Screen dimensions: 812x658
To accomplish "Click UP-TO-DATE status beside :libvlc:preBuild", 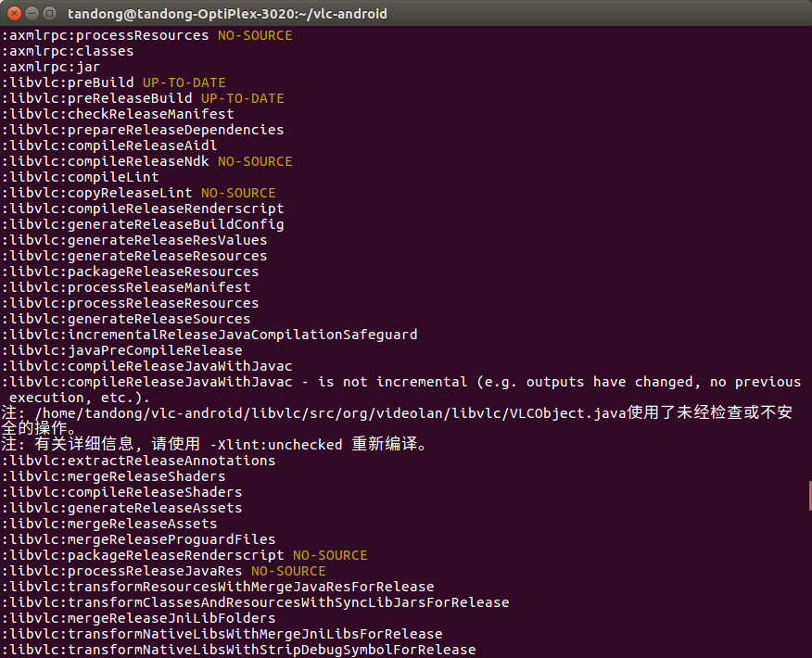I will point(184,82).
